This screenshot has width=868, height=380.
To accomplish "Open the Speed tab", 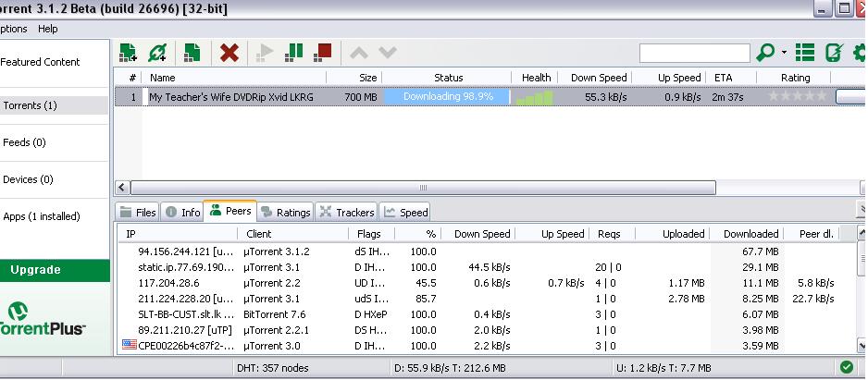I will 405,212.
